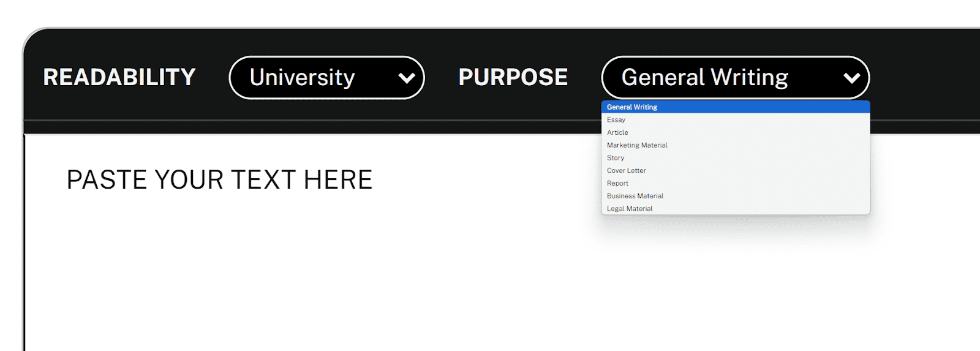The height and width of the screenshot is (351, 980).
Task: Choose Story as the writing purpose
Action: (x=616, y=158)
